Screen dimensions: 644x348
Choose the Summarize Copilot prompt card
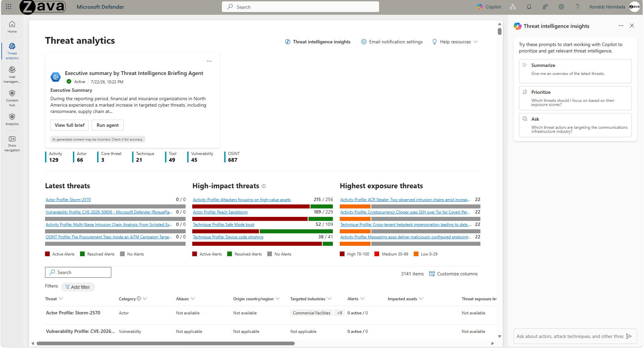(x=575, y=71)
